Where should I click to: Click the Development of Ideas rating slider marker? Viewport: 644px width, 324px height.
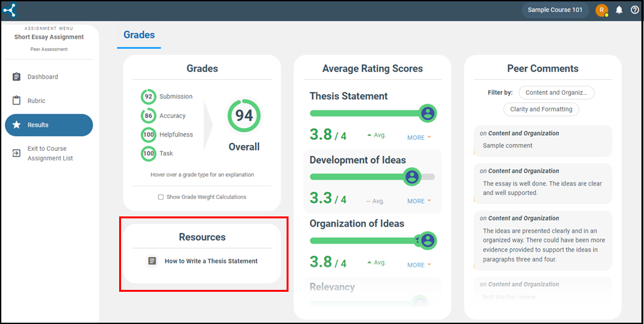(x=412, y=176)
